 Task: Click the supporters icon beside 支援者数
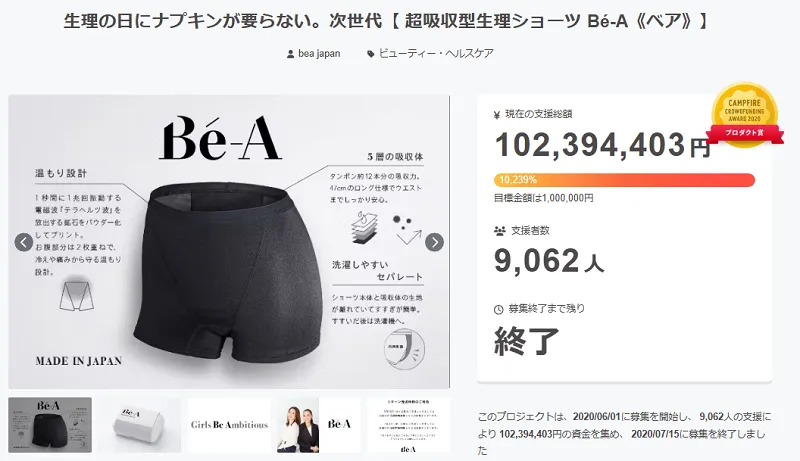[x=499, y=231]
